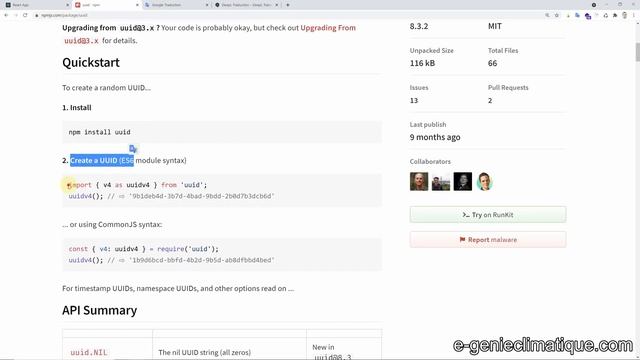The width and height of the screenshot is (640, 360).
Task: Click the page's vertical scrollbar thumb
Action: [637, 51]
